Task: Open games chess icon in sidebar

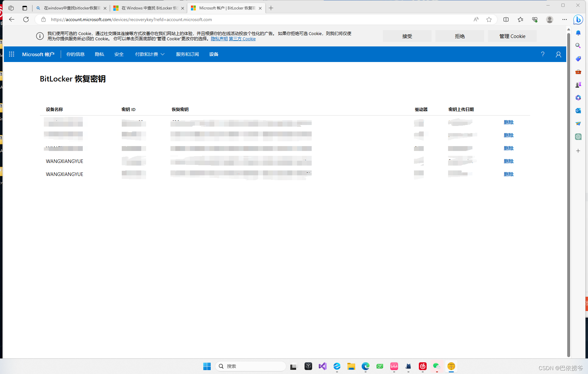Action: pos(578,85)
